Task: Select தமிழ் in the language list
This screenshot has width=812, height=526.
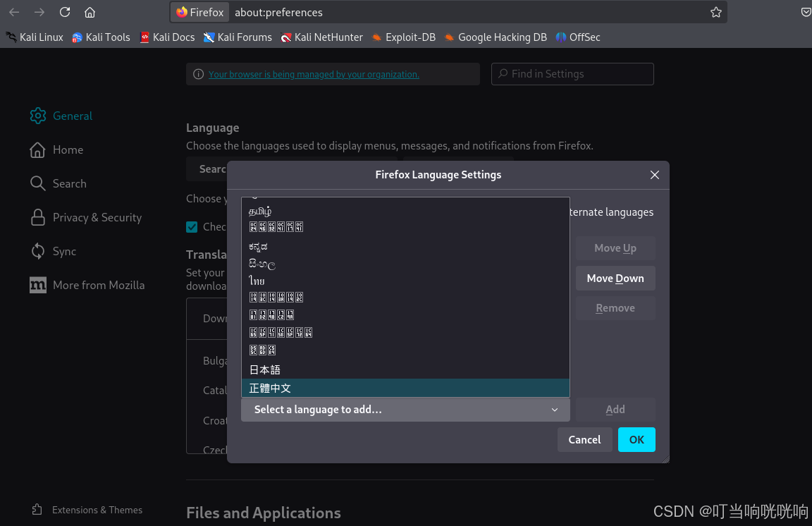Action: click(405, 211)
